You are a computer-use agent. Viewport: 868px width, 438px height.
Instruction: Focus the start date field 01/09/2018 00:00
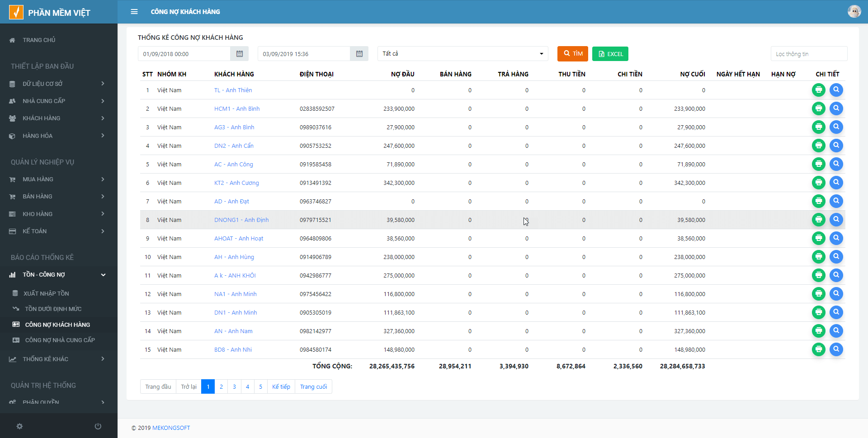[184, 54]
